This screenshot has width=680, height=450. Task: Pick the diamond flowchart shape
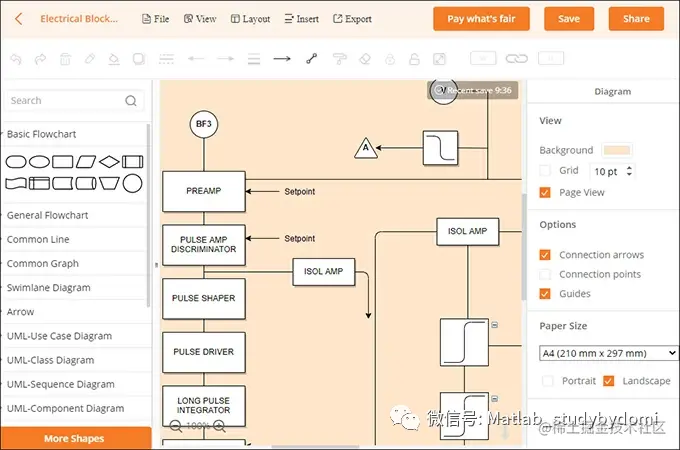click(109, 162)
